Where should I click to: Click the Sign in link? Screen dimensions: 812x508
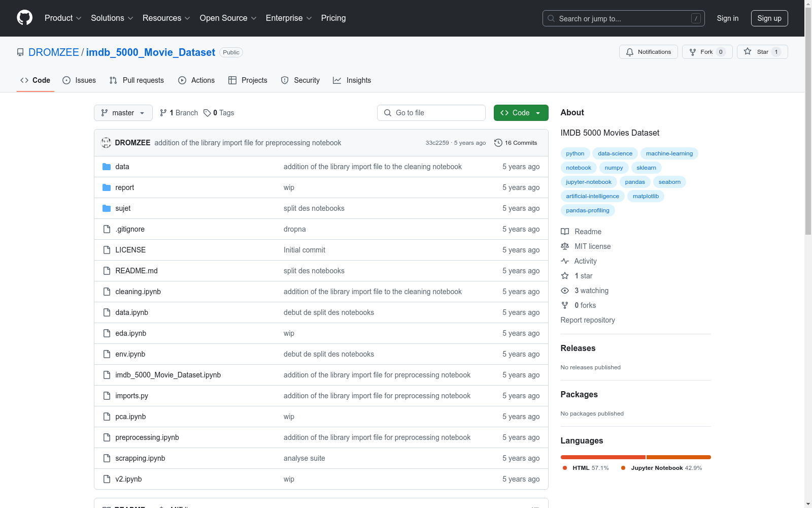click(x=728, y=18)
